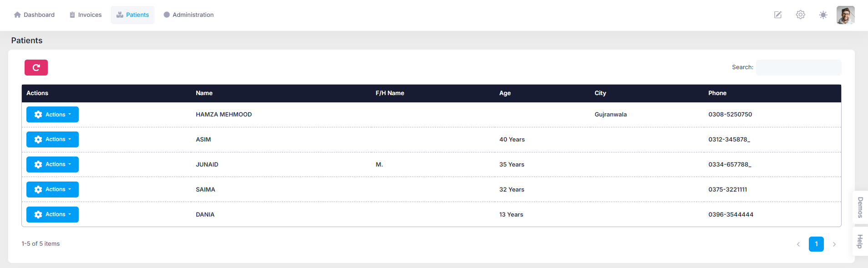This screenshot has height=268, width=868.
Task: Go to Dashboard tab
Action: coord(34,15)
